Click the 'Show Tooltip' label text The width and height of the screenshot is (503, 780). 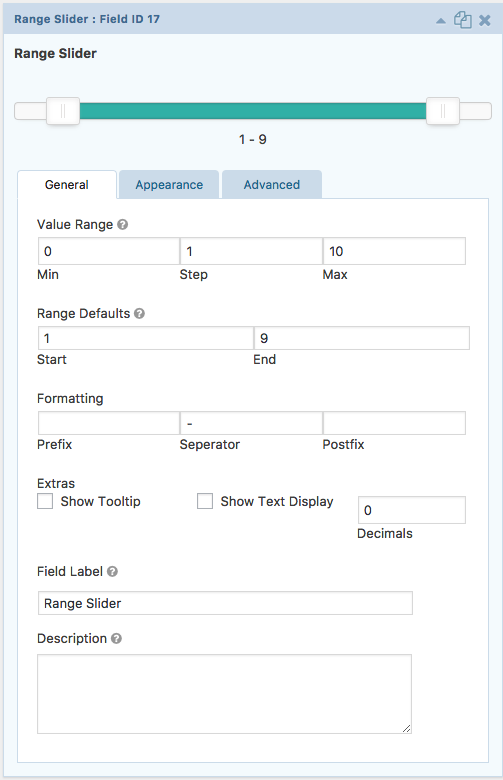coord(101,501)
